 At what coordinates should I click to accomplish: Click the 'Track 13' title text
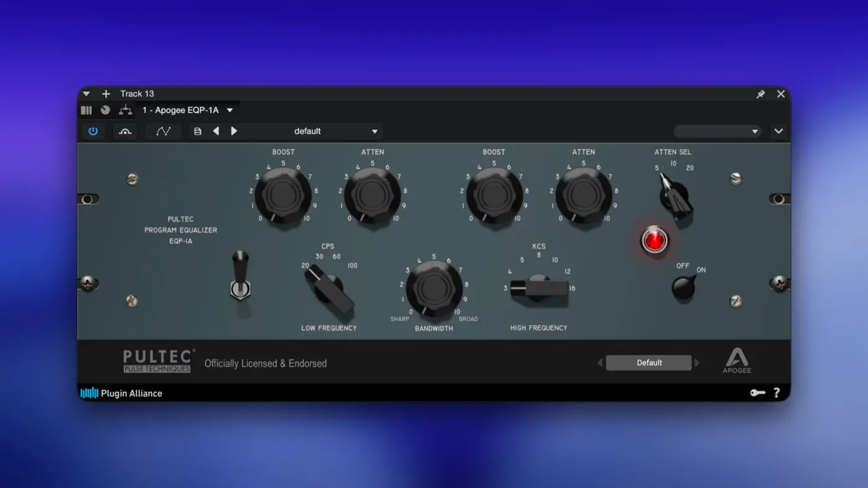point(137,94)
